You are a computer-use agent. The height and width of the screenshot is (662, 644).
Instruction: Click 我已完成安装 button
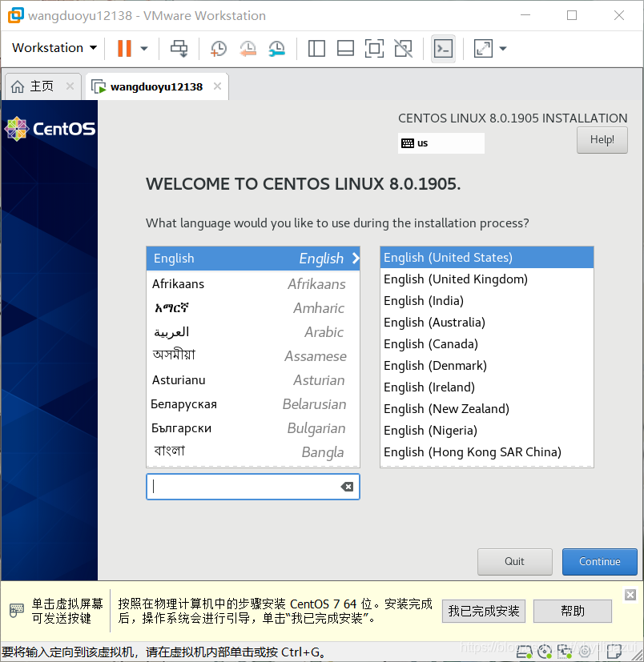(484, 611)
